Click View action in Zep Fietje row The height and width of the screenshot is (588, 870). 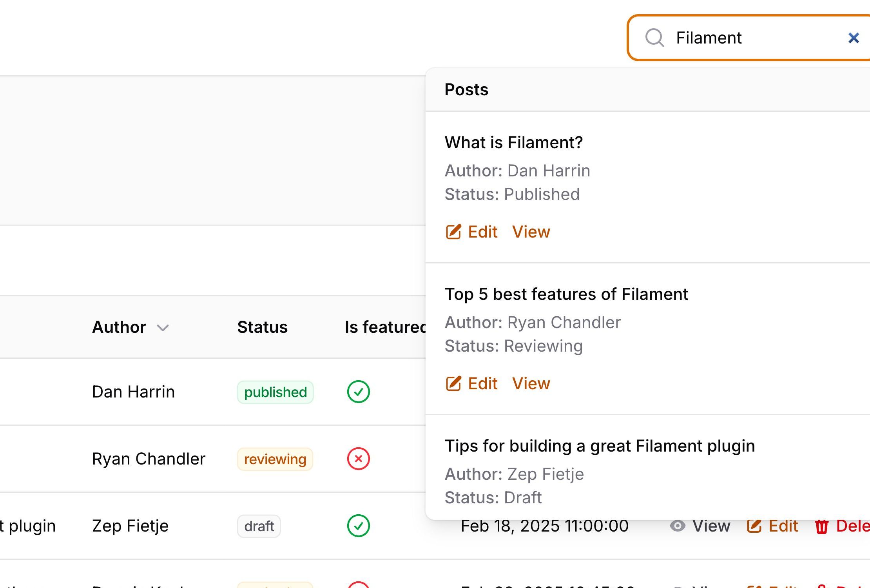coord(700,526)
